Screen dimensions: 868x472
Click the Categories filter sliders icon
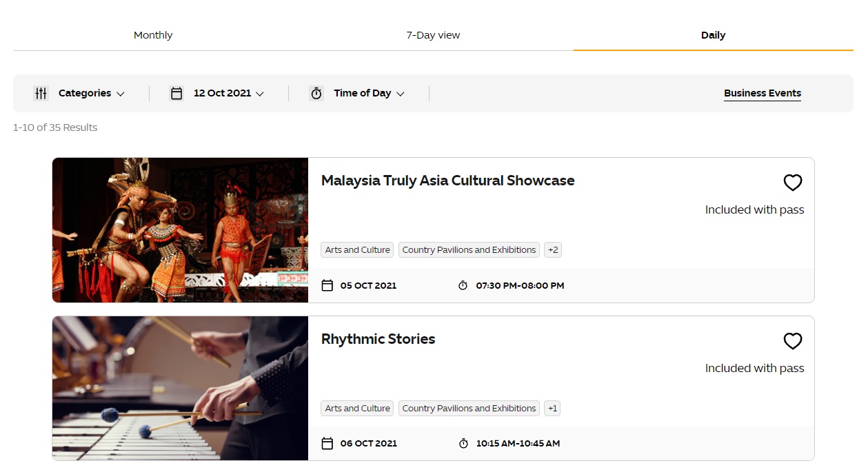[41, 93]
